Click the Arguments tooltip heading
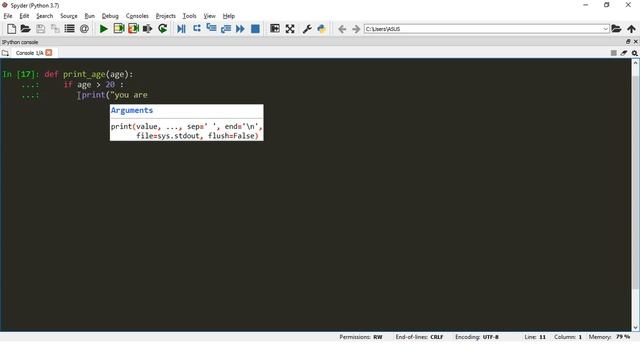The width and height of the screenshot is (640, 360). [x=131, y=110]
